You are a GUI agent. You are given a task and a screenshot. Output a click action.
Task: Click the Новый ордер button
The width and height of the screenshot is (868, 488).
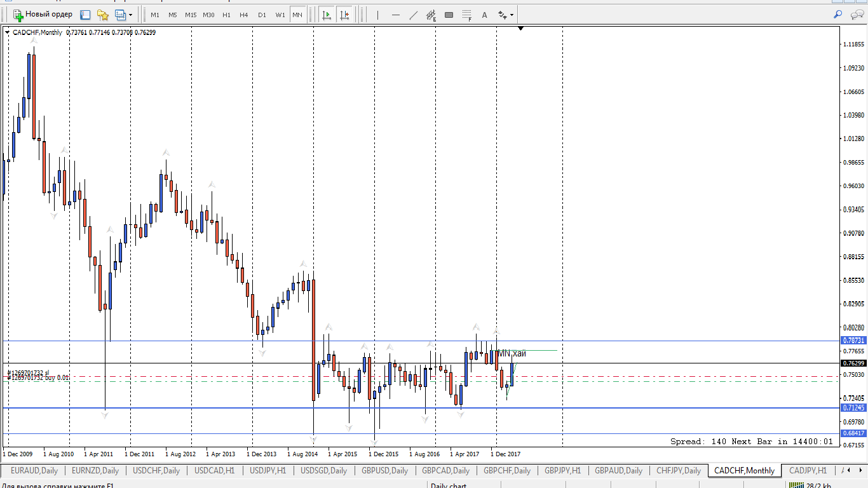click(x=43, y=15)
